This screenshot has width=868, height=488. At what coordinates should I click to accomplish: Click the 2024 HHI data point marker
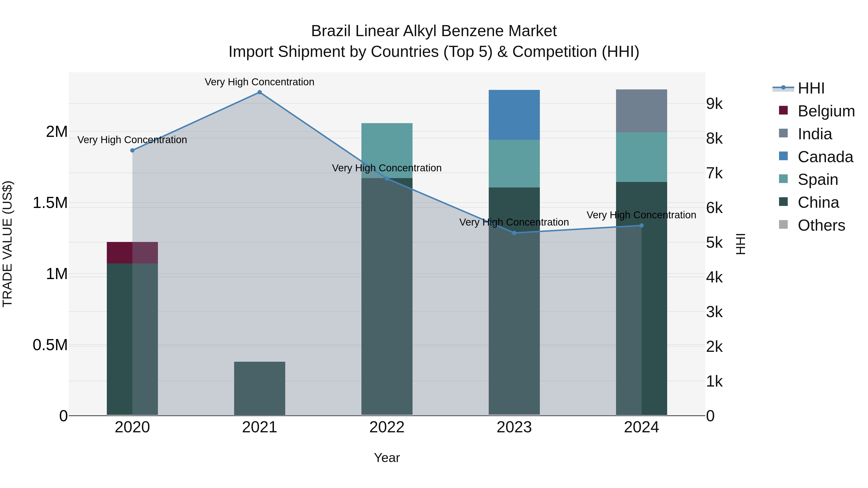tap(642, 225)
